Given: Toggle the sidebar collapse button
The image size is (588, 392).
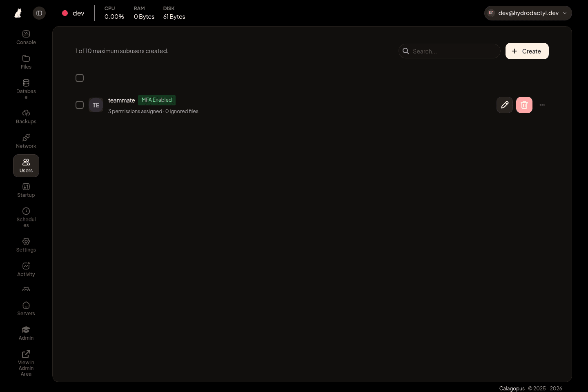Looking at the screenshot, I should [x=39, y=13].
